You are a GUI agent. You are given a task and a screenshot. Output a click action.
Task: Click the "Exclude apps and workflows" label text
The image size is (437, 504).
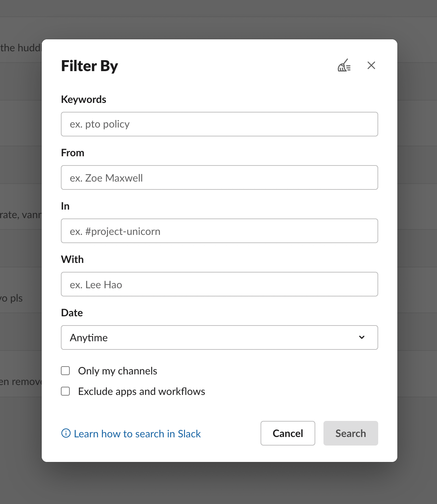(x=142, y=392)
